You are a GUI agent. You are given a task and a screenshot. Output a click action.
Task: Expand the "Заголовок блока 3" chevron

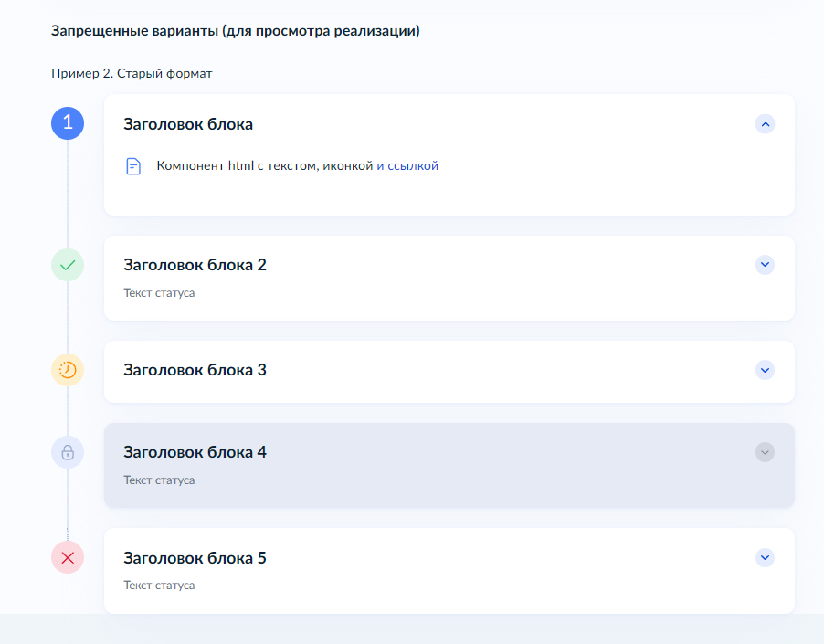pyautogui.click(x=766, y=370)
